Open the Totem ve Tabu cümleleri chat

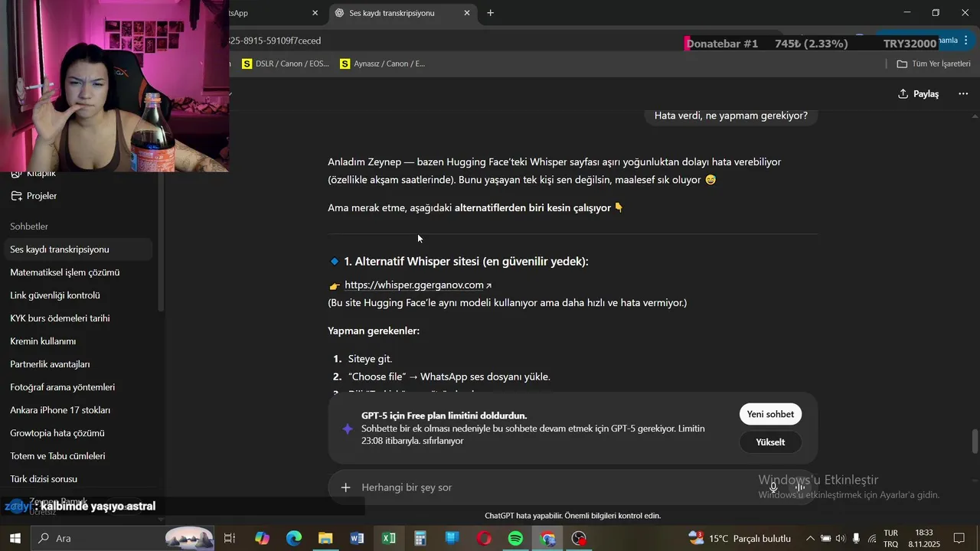[77, 456]
